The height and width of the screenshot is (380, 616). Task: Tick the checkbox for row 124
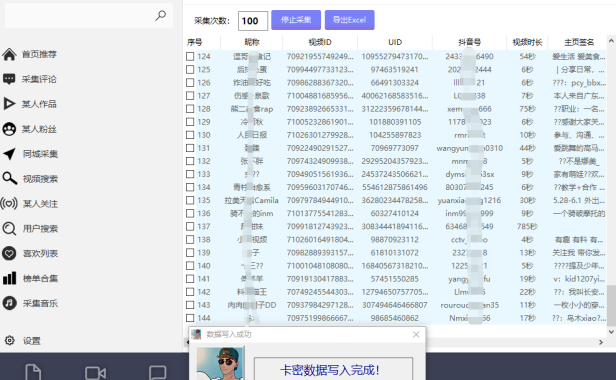[x=190, y=57]
